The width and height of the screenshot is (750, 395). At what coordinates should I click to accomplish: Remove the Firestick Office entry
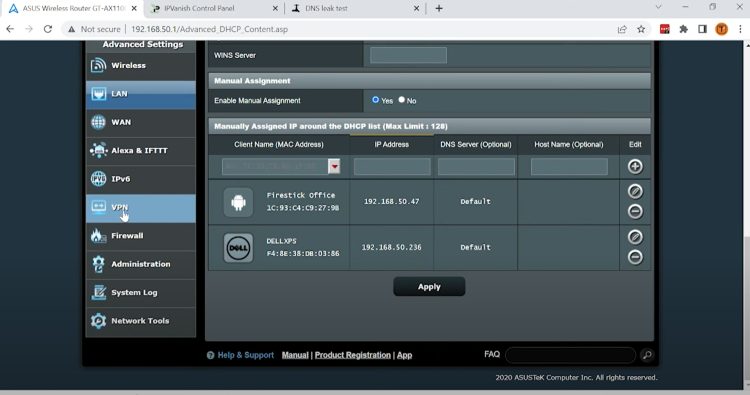pos(635,211)
